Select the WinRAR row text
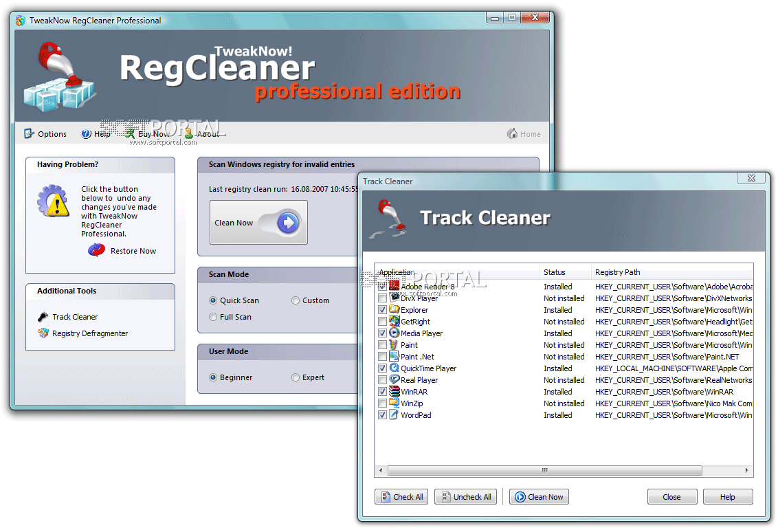778x532 pixels. pyautogui.click(x=414, y=392)
